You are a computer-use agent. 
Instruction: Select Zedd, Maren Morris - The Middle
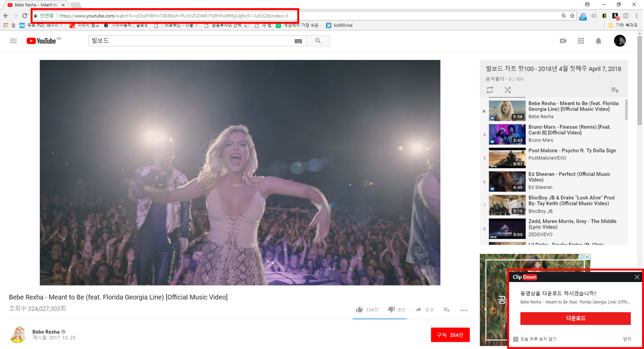pos(553,228)
